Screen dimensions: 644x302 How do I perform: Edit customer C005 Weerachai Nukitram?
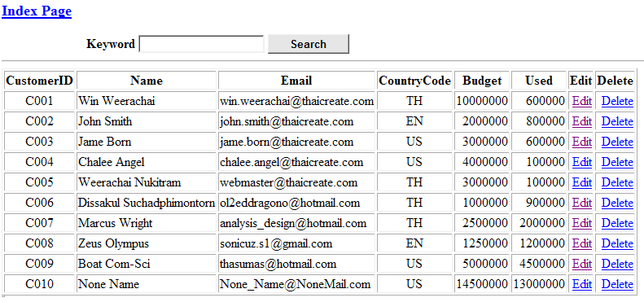click(x=581, y=182)
